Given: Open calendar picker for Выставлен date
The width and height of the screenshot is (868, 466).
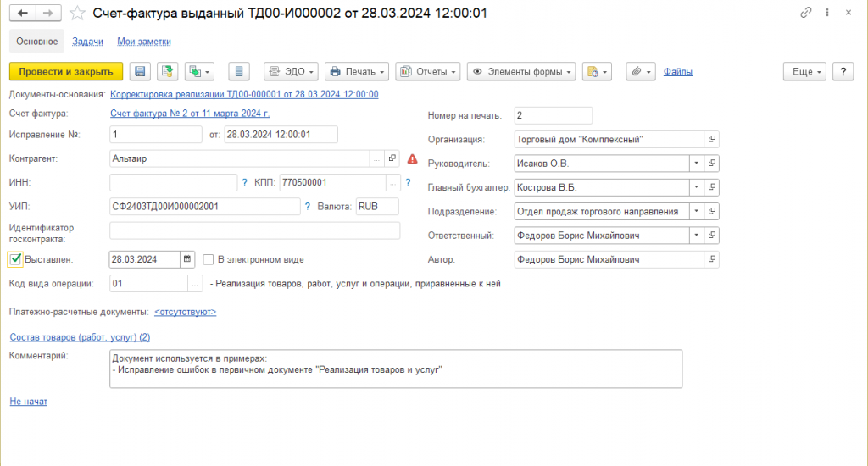Looking at the screenshot, I should [187, 259].
